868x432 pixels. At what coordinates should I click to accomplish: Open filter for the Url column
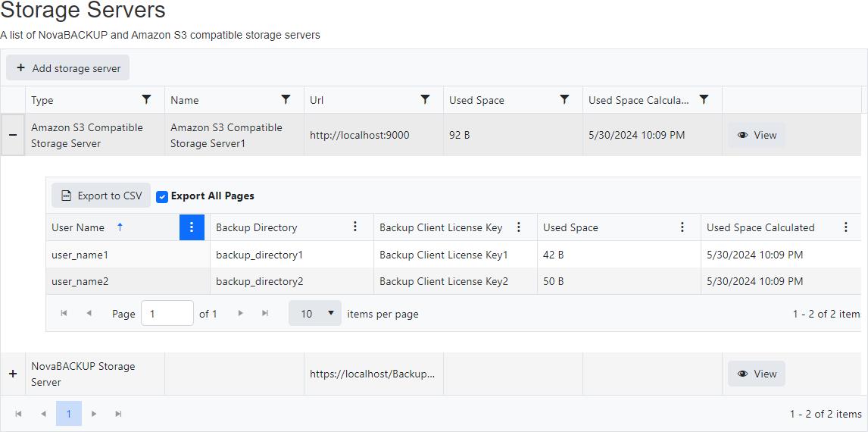point(425,99)
